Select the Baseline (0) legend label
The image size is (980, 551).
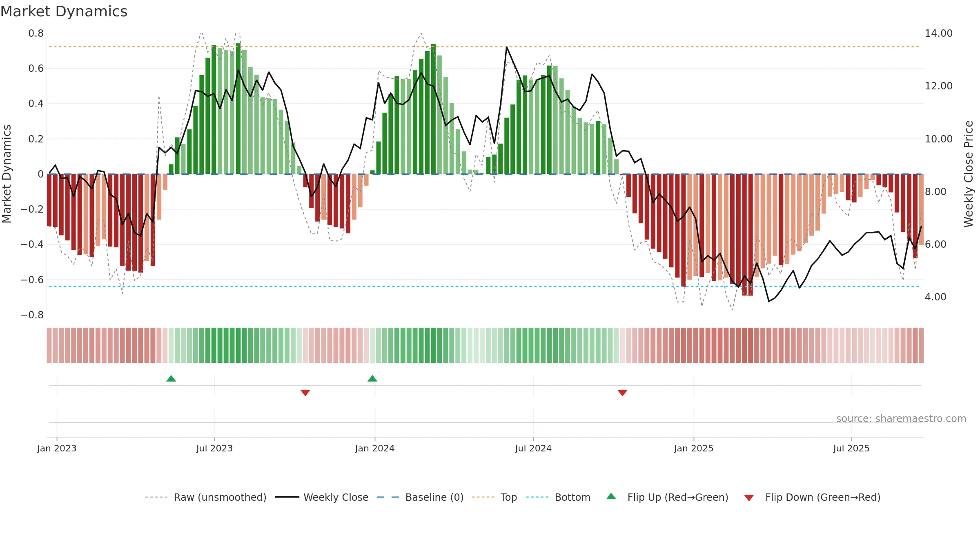tap(434, 497)
